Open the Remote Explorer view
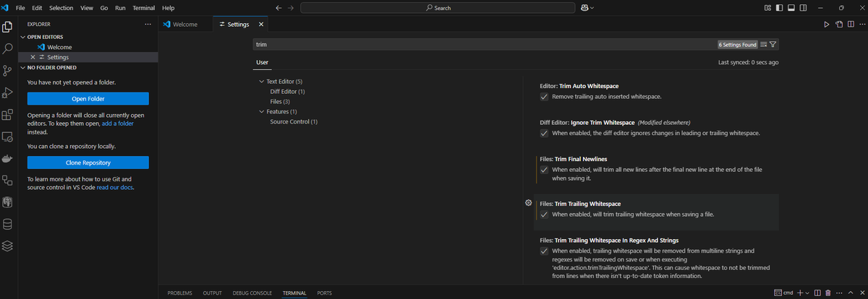 coord(8,136)
